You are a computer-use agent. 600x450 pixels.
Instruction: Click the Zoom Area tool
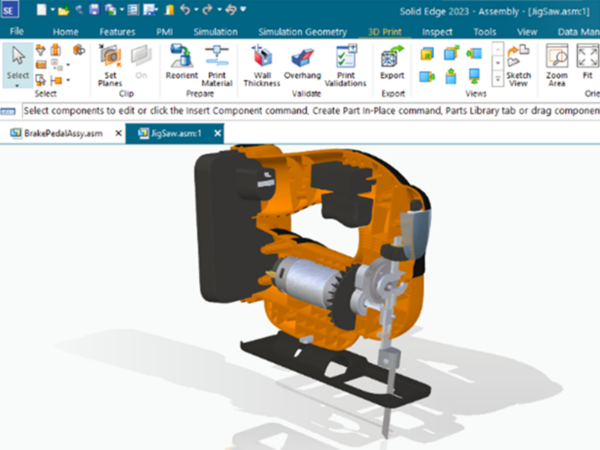557,65
